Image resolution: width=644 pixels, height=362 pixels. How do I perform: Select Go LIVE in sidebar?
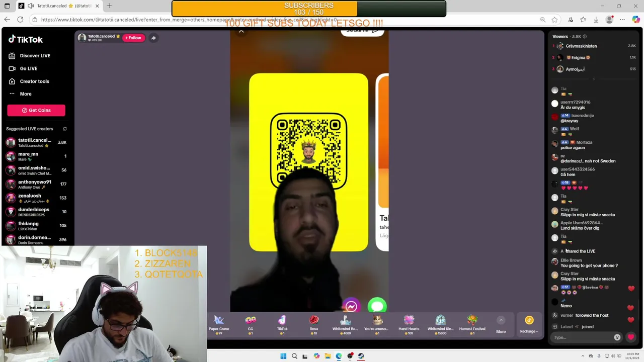tap(23, 68)
